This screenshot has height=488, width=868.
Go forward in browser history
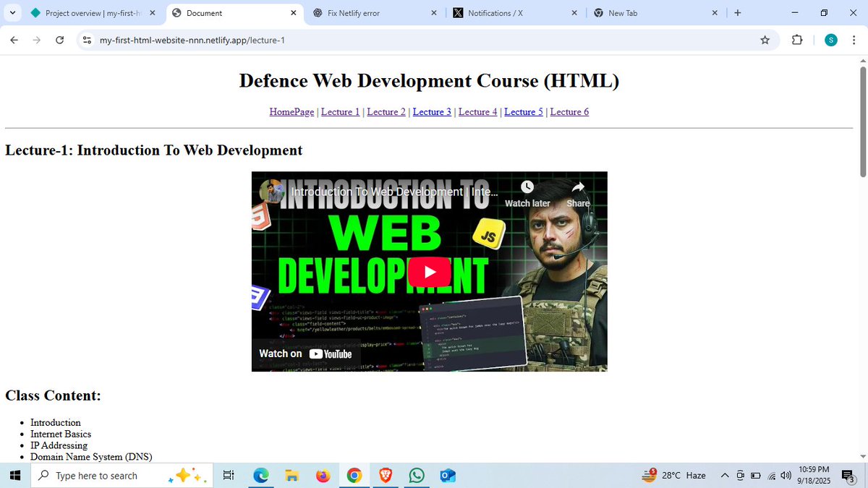pos(37,40)
